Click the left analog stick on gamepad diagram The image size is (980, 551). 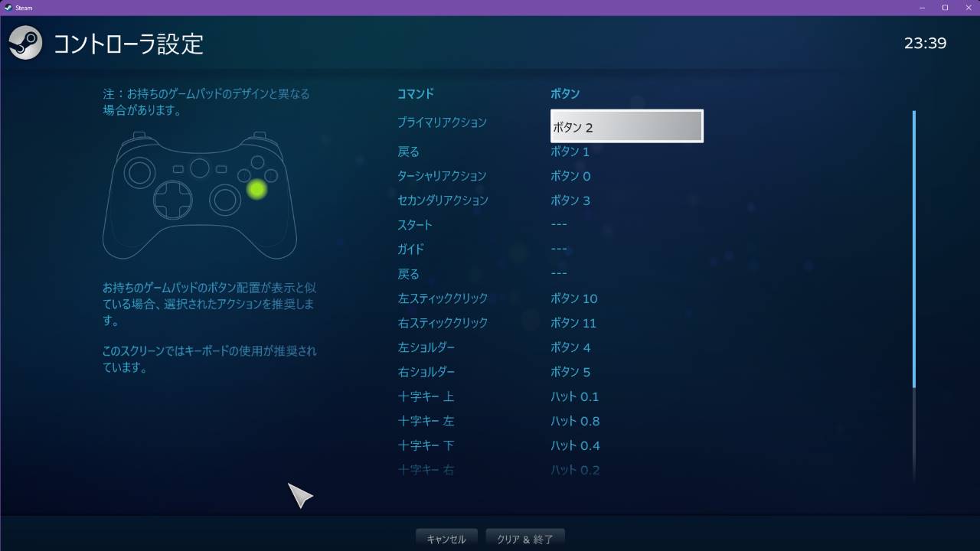pyautogui.click(x=141, y=172)
